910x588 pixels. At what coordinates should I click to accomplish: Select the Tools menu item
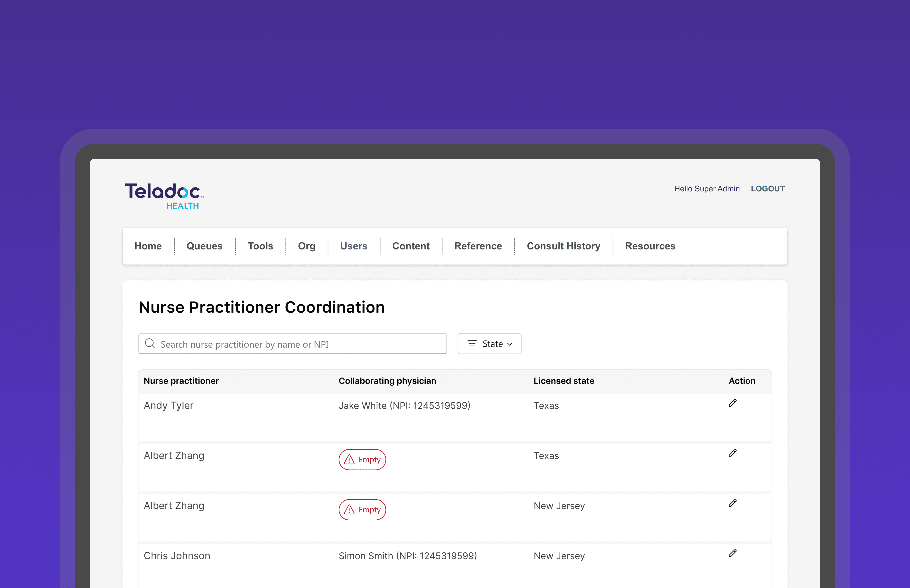(260, 246)
